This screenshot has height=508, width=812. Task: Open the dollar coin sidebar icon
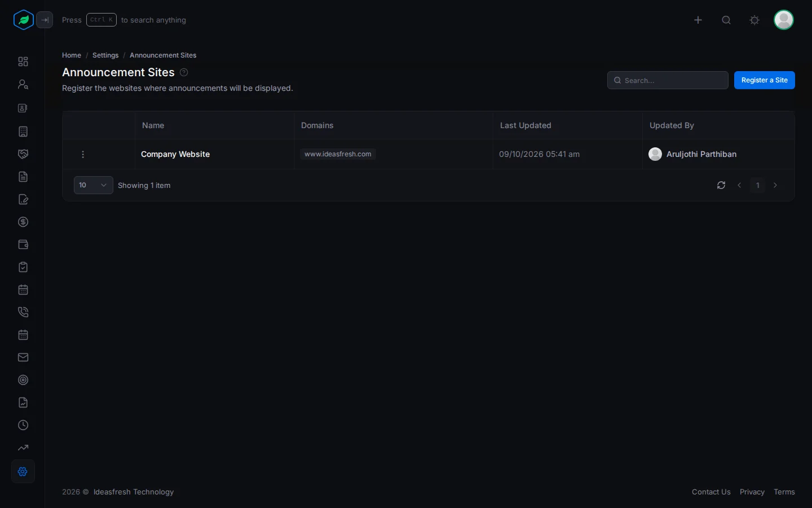(23, 222)
